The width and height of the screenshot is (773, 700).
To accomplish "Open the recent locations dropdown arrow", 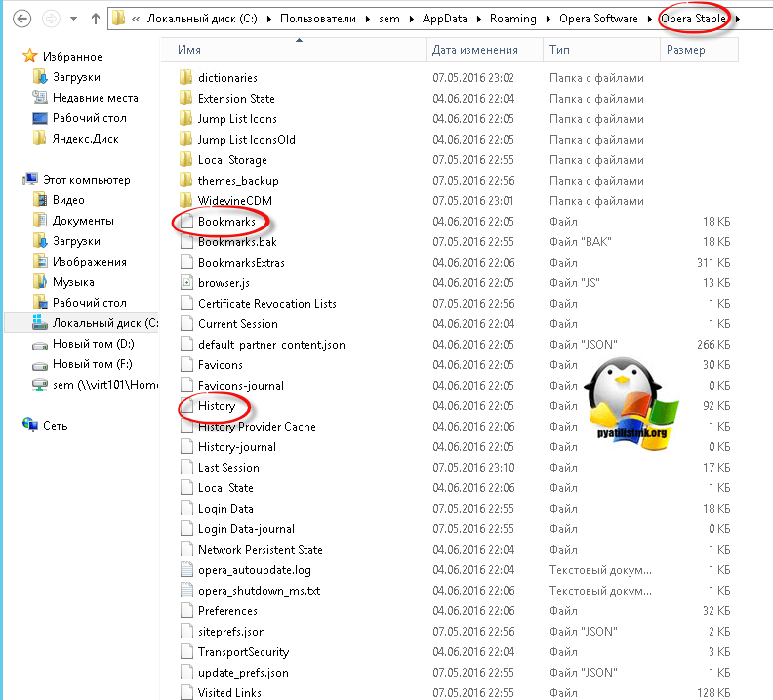I will tap(74, 19).
